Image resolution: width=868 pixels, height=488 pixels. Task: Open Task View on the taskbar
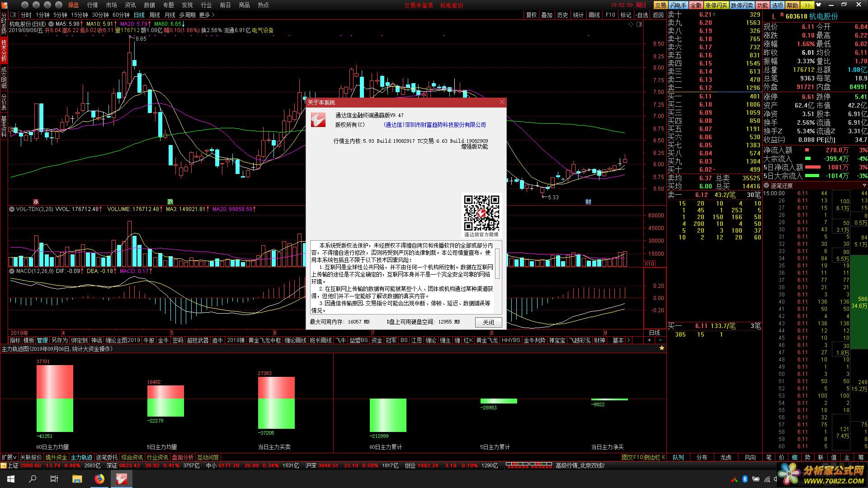[x=54, y=479]
